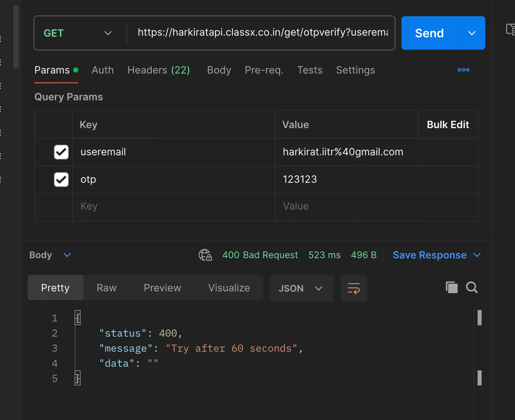Open the JSON format dropdown
Image resolution: width=515 pixels, height=420 pixels.
coord(302,288)
